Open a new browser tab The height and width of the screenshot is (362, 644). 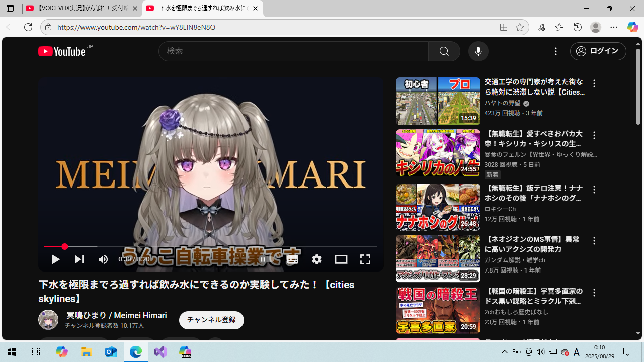pos(272,8)
